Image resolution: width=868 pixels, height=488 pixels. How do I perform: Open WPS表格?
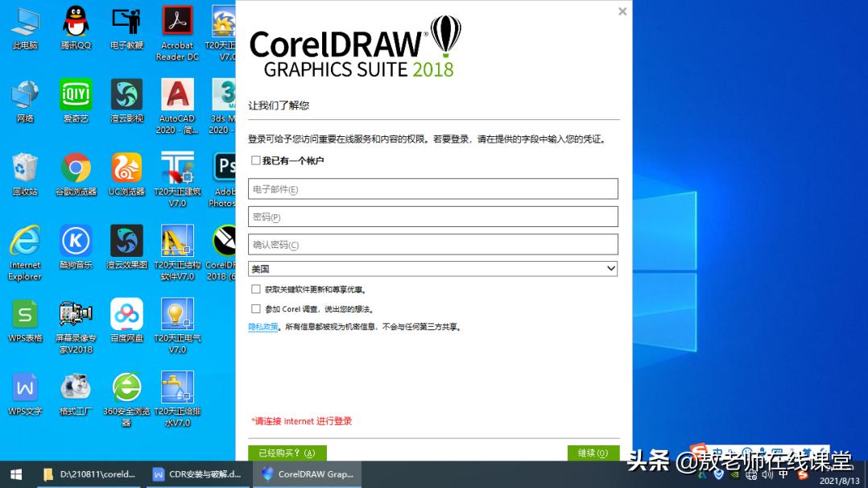[x=25, y=314]
